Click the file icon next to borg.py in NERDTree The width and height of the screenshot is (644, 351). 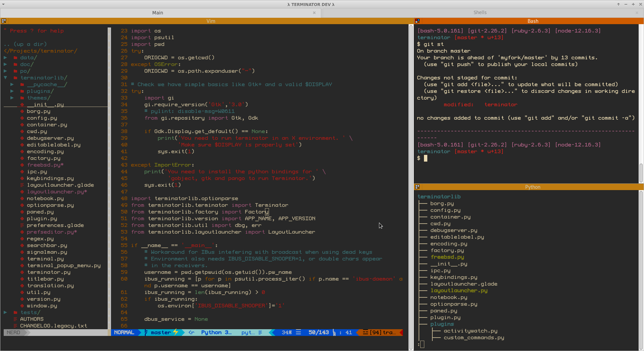point(22,111)
